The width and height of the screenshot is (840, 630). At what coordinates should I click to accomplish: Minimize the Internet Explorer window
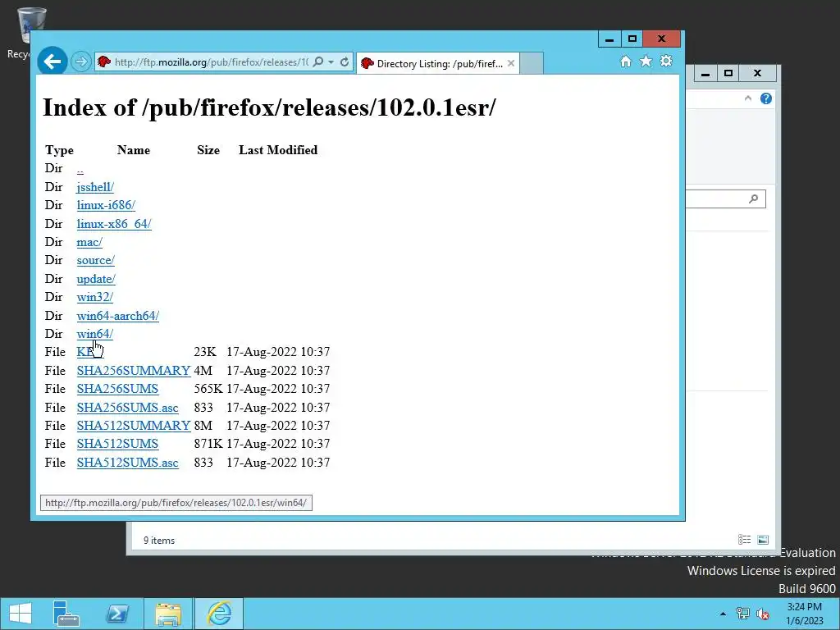click(609, 39)
